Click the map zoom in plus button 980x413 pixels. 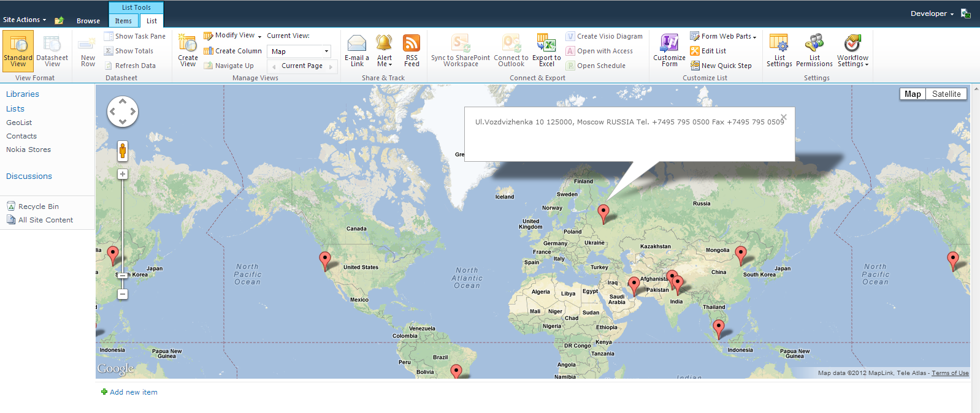(123, 174)
